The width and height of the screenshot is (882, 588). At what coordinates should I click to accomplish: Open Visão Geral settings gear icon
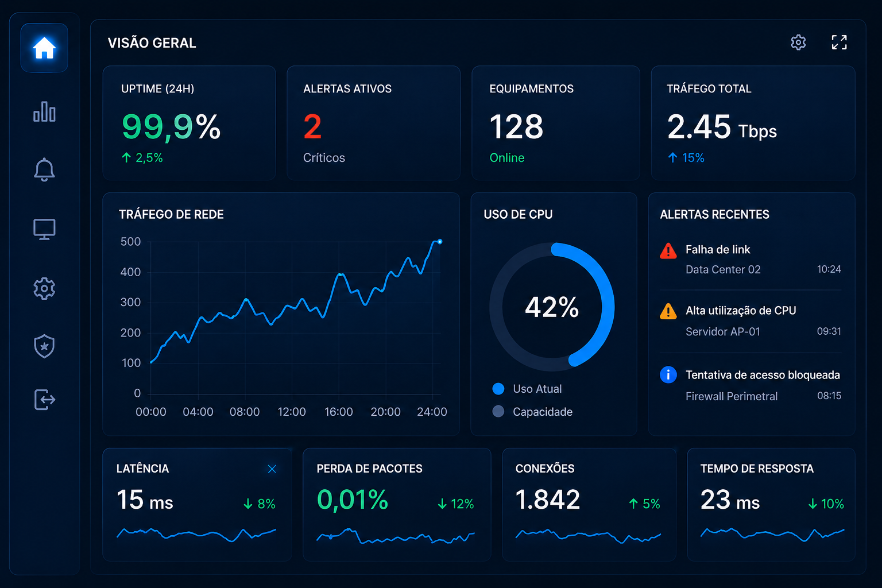(798, 42)
